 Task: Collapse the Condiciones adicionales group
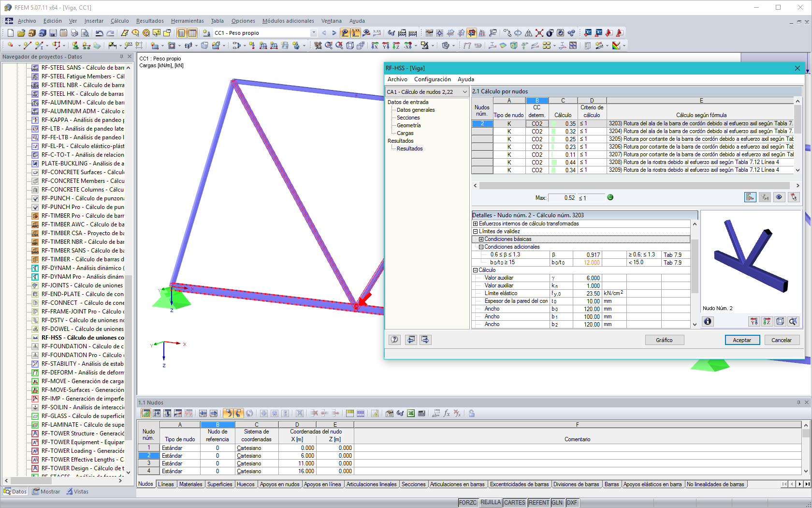pos(481,247)
